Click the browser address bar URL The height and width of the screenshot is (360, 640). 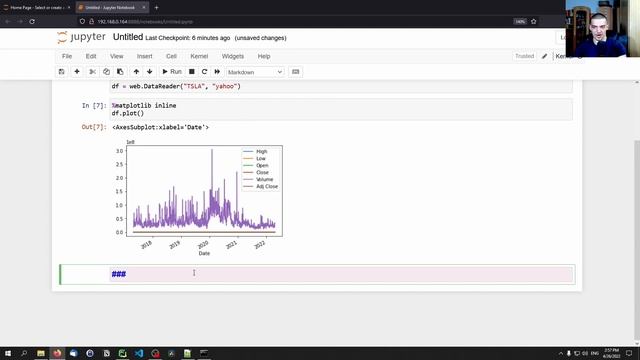tap(145, 22)
